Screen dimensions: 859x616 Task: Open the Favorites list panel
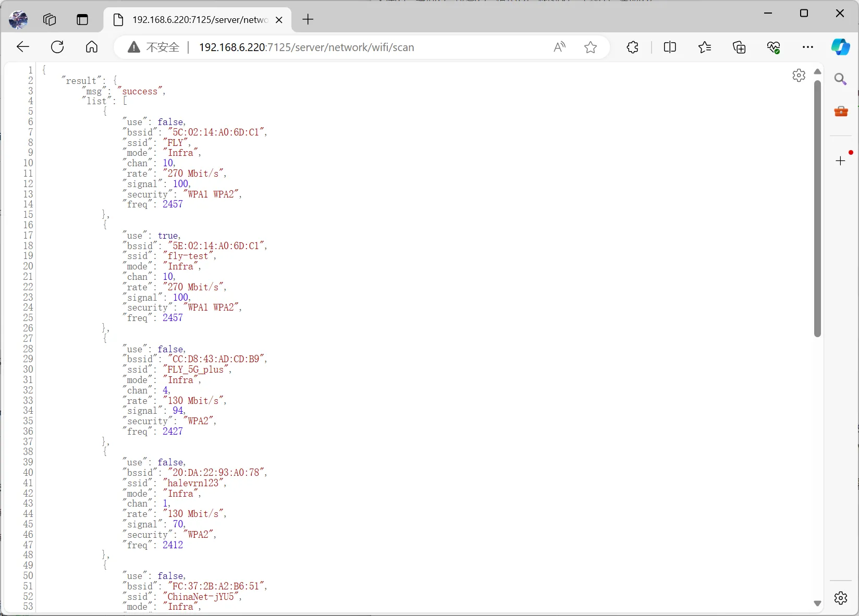coord(704,47)
